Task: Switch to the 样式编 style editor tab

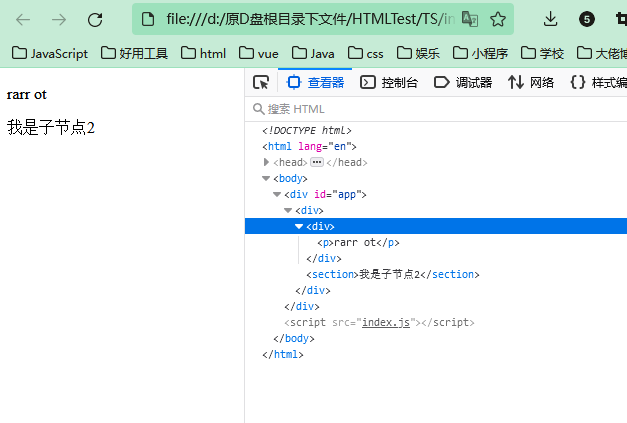Action: [x=598, y=82]
